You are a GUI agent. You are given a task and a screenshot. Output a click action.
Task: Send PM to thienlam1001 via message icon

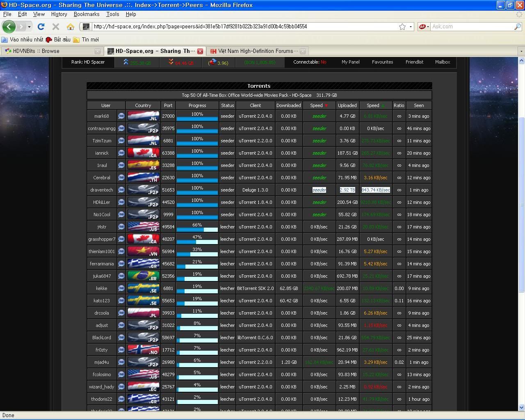[121, 251]
